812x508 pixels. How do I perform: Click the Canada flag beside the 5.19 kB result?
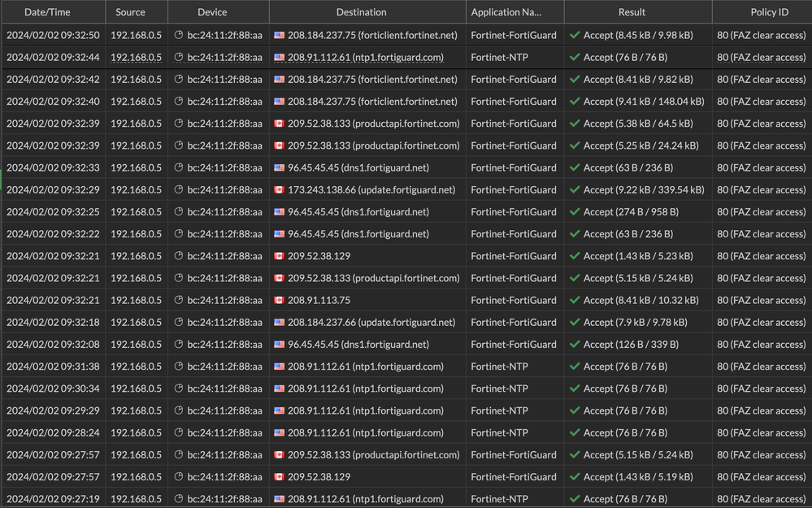[x=279, y=477]
